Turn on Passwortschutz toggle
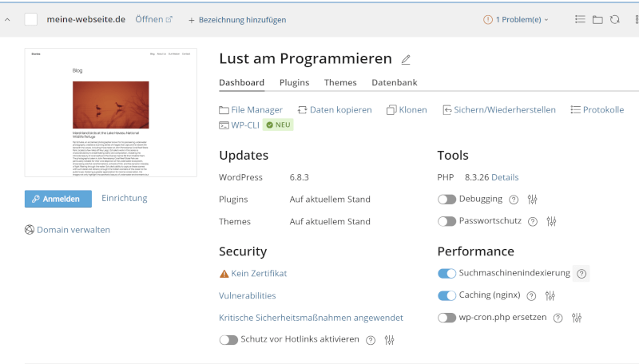The height and width of the screenshot is (364, 639). [447, 221]
